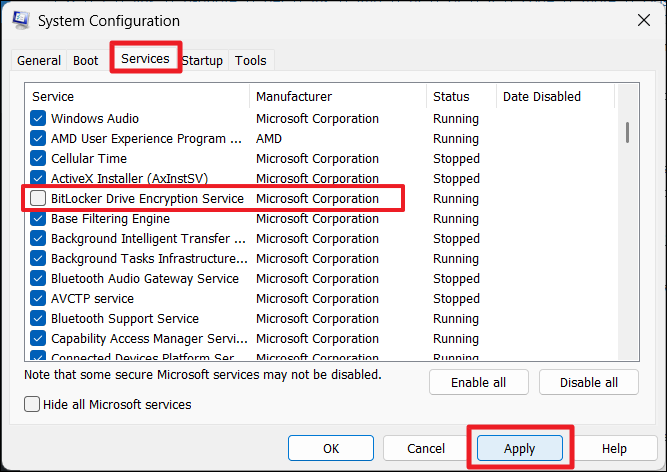
Task: Click the Apply button
Action: point(519,449)
